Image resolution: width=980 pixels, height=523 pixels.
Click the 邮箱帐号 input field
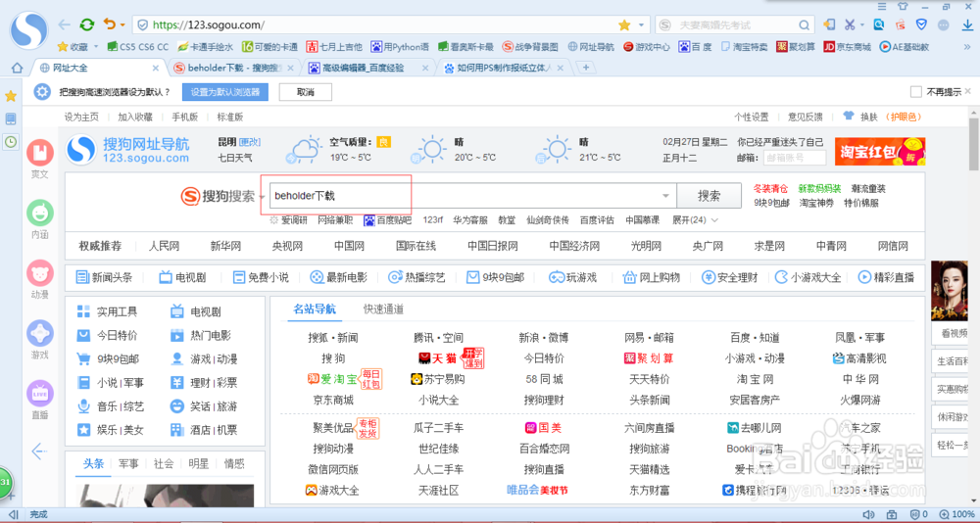coord(795,158)
